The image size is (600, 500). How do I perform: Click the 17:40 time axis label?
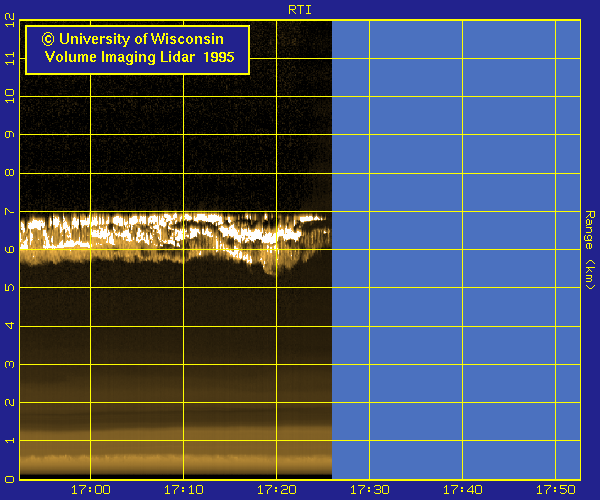pos(463,490)
